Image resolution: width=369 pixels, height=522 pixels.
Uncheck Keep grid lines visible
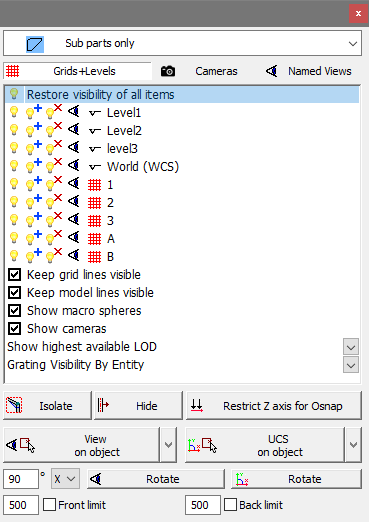click(x=14, y=275)
